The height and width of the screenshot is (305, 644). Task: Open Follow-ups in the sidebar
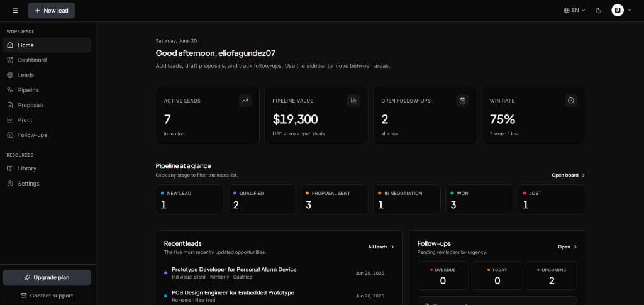[x=47, y=135]
